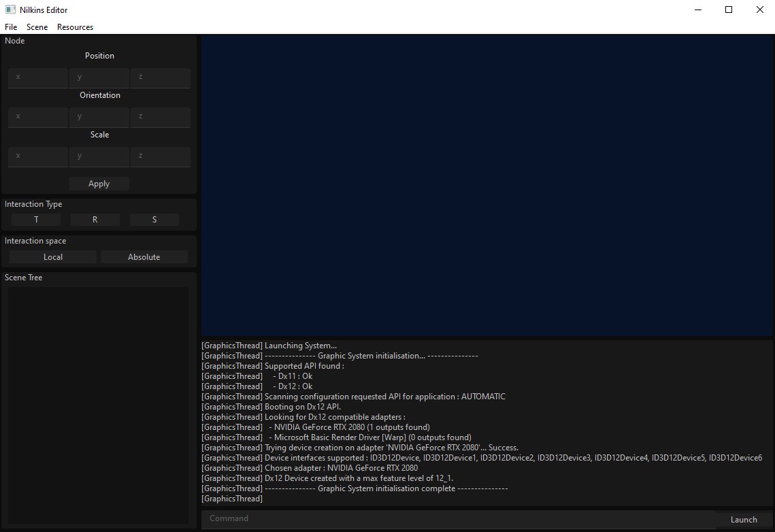This screenshot has width=775, height=532.
Task: Click the Nilkins Editor app icon
Action: (10, 10)
